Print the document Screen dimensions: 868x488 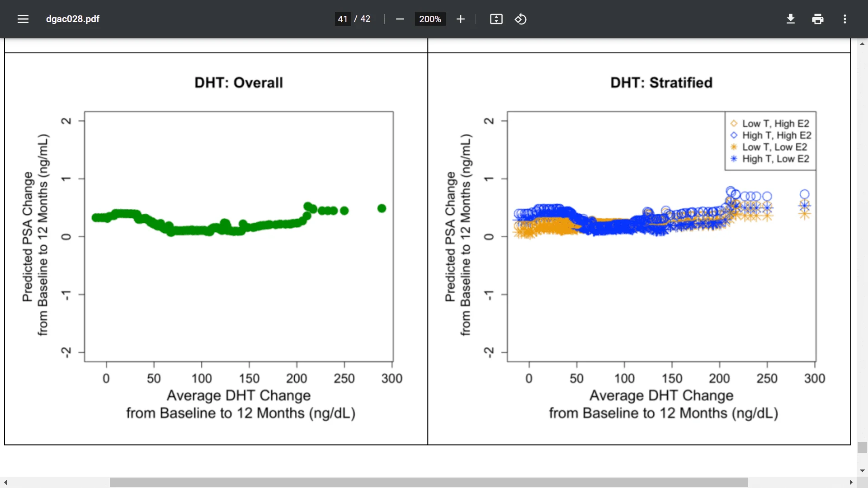click(817, 19)
